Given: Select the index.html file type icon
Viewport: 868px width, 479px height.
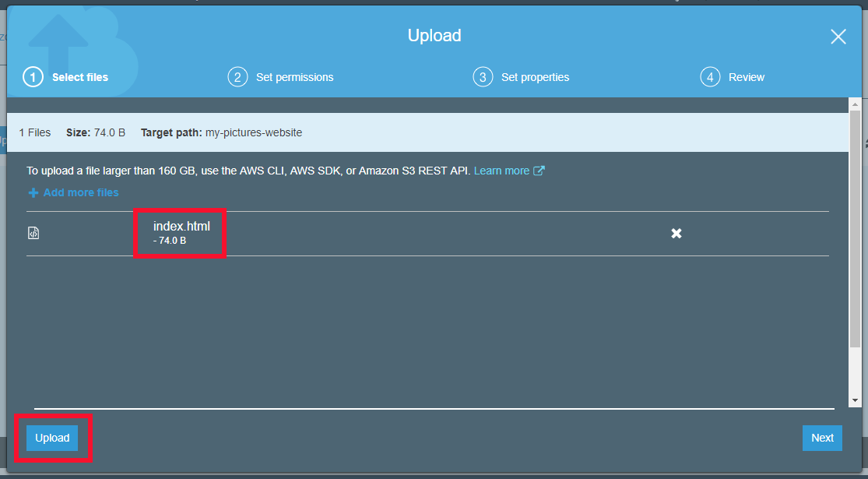Looking at the screenshot, I should pos(33,231).
